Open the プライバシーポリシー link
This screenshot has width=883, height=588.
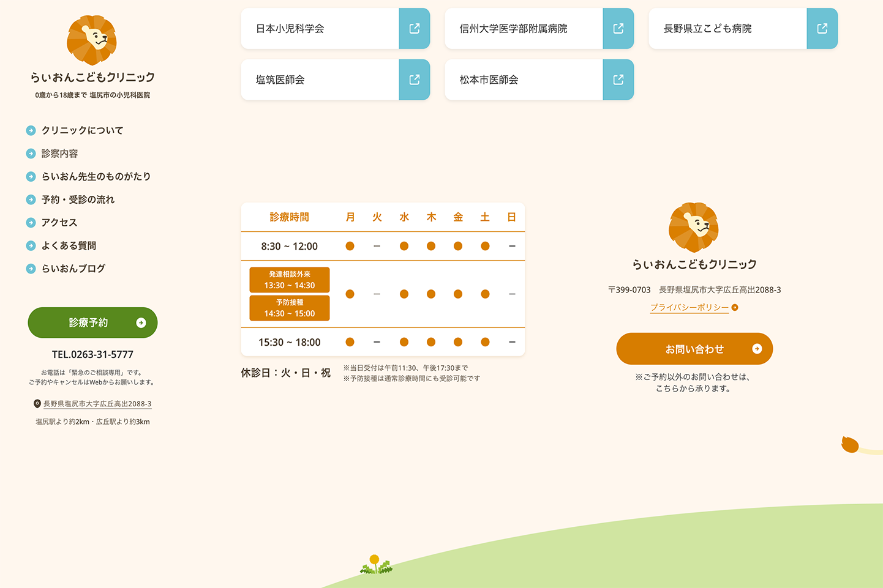point(689,308)
